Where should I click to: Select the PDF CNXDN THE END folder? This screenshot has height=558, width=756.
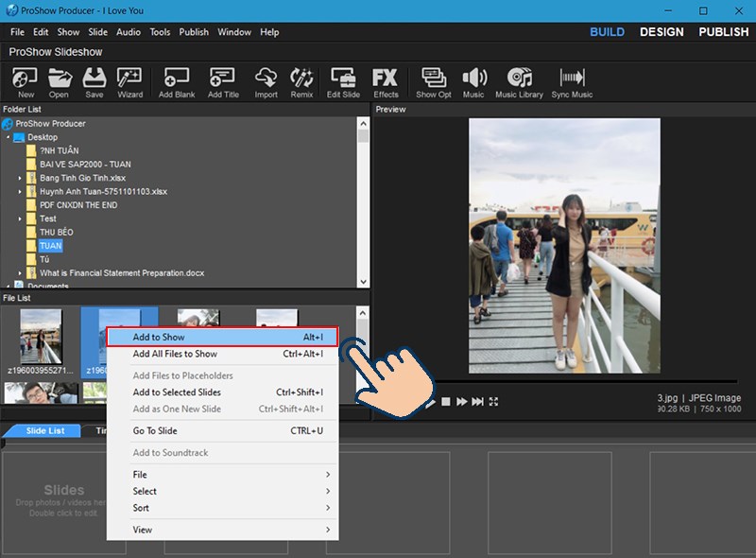pyautogui.click(x=78, y=205)
